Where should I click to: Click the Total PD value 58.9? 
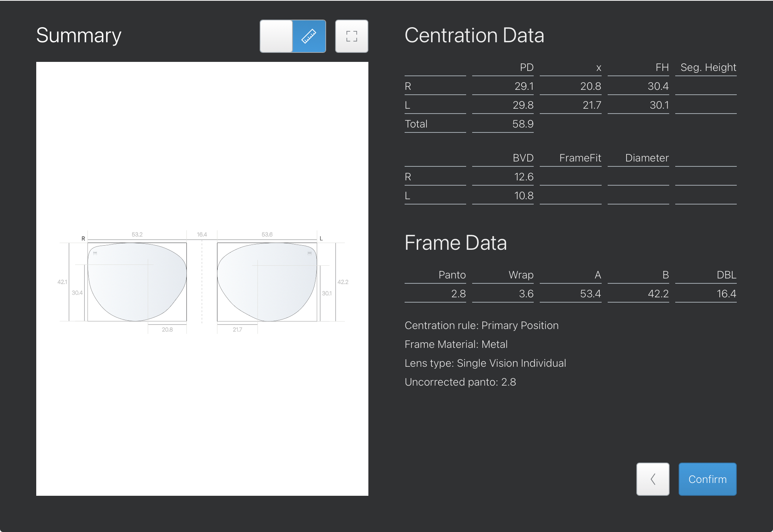click(522, 124)
